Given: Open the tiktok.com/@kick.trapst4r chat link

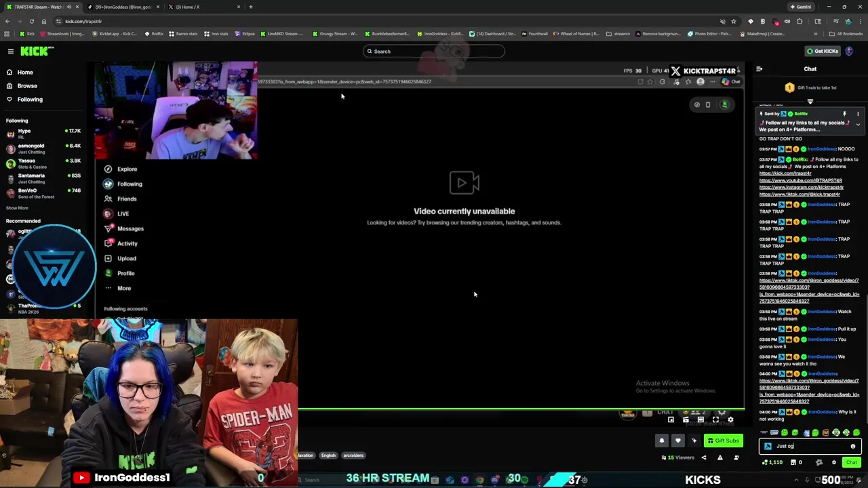Looking at the screenshot, I should pyautogui.click(x=800, y=194).
